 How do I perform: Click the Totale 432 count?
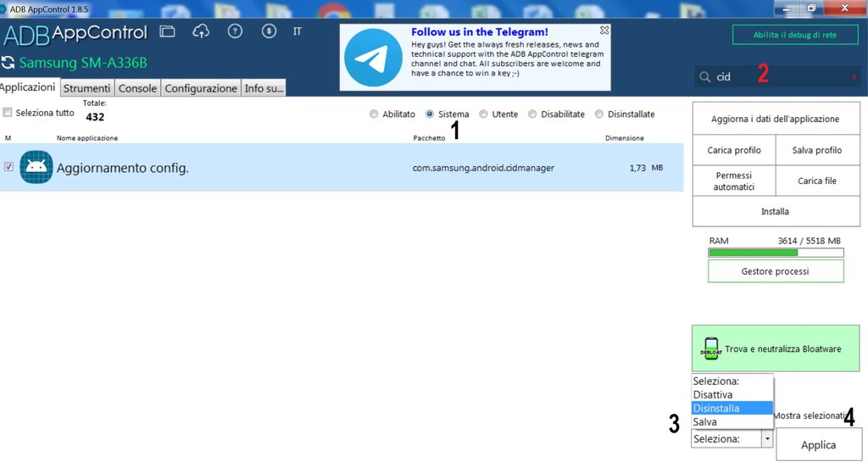95,117
